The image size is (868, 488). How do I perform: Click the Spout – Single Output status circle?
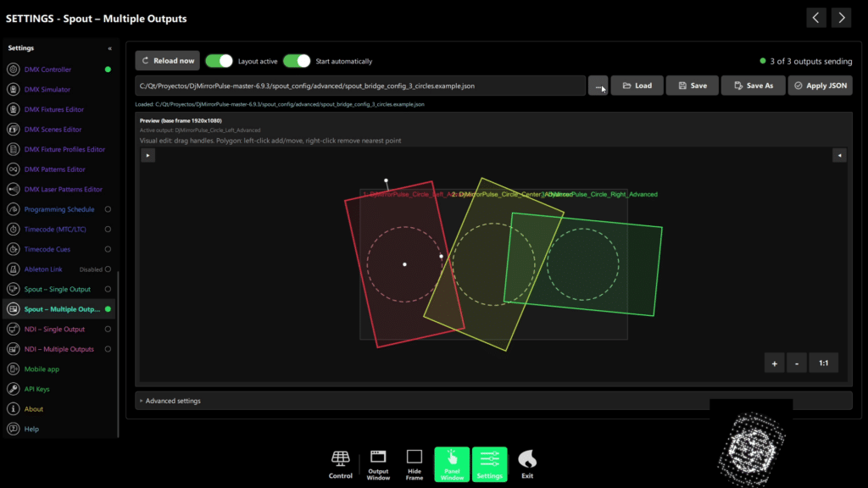point(108,289)
